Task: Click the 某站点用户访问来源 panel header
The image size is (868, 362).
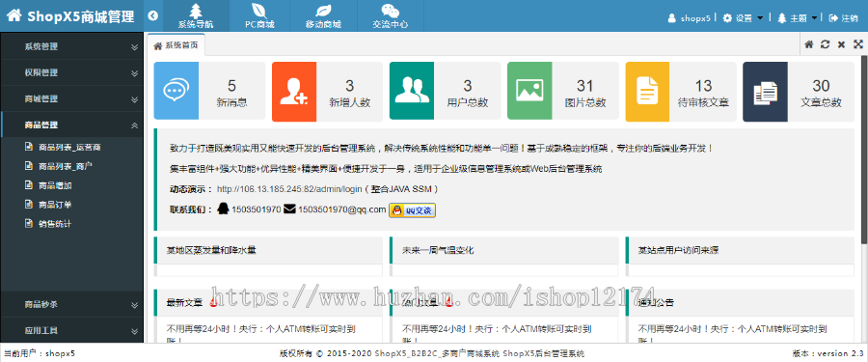Action: [x=740, y=251]
